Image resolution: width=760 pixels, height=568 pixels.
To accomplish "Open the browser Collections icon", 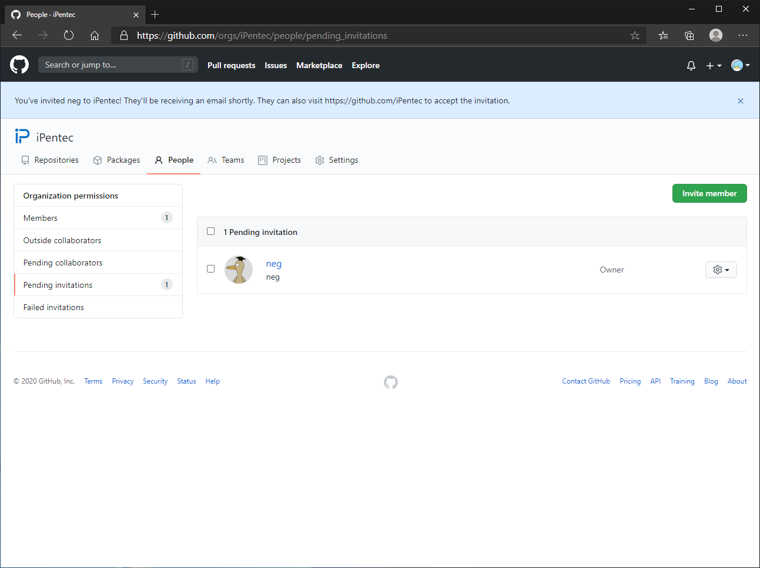I will (x=689, y=35).
